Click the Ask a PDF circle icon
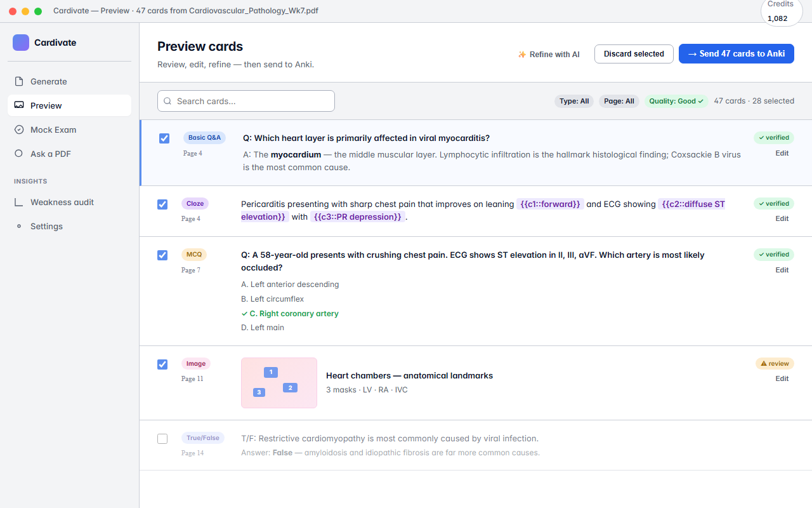Viewport: 812px width, 508px height. [x=19, y=154]
